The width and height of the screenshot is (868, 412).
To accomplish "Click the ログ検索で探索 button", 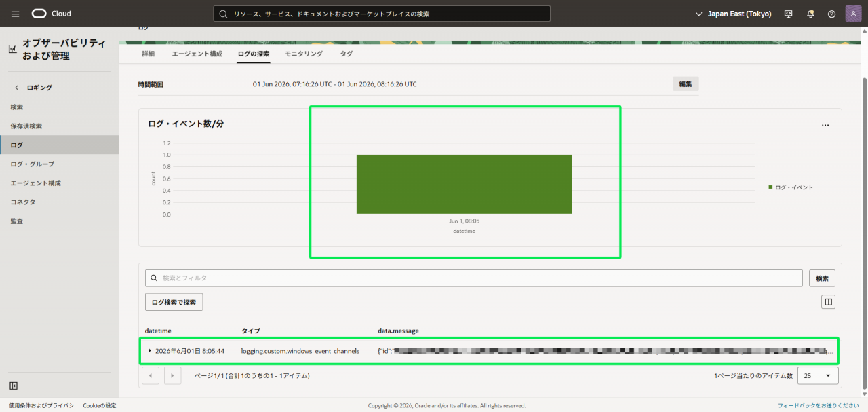I will point(174,302).
